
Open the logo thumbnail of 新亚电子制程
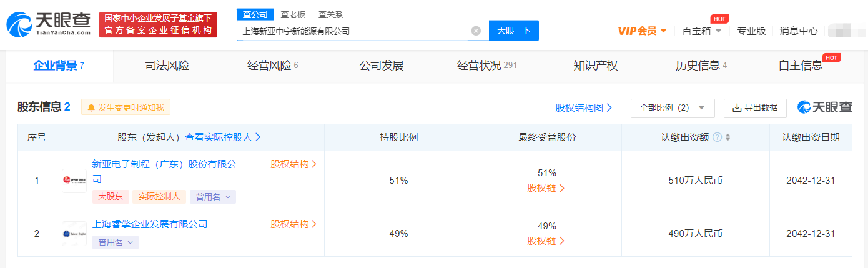tap(74, 181)
